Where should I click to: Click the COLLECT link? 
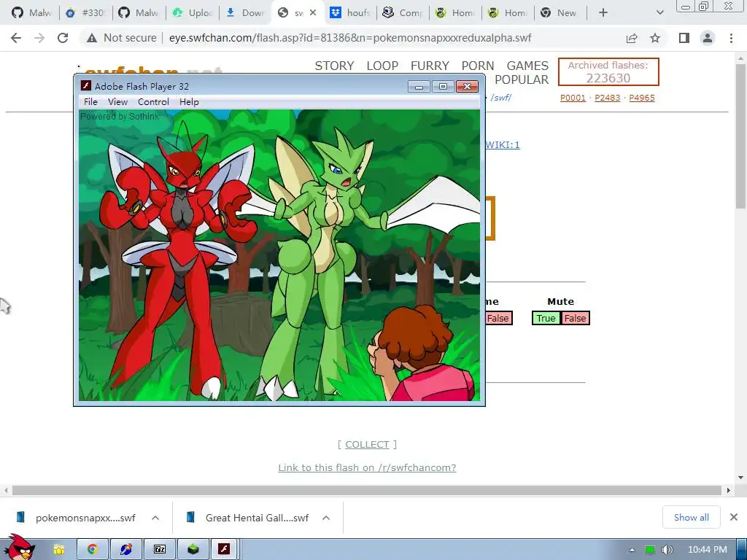tap(367, 444)
